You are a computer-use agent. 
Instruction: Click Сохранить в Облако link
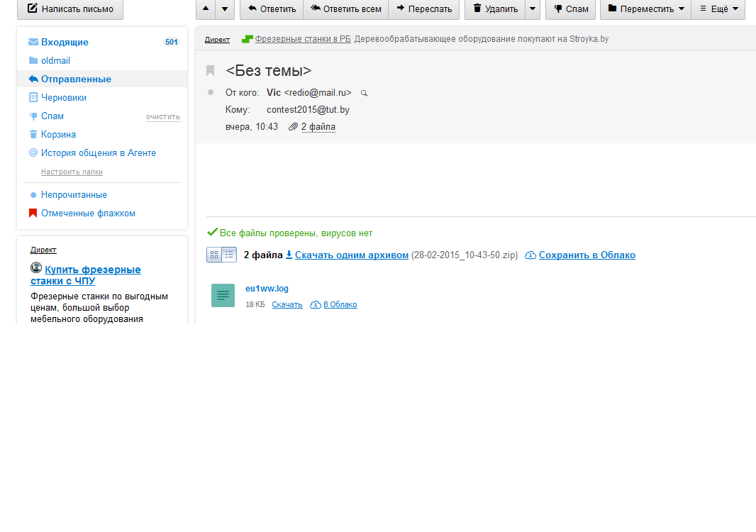point(587,255)
